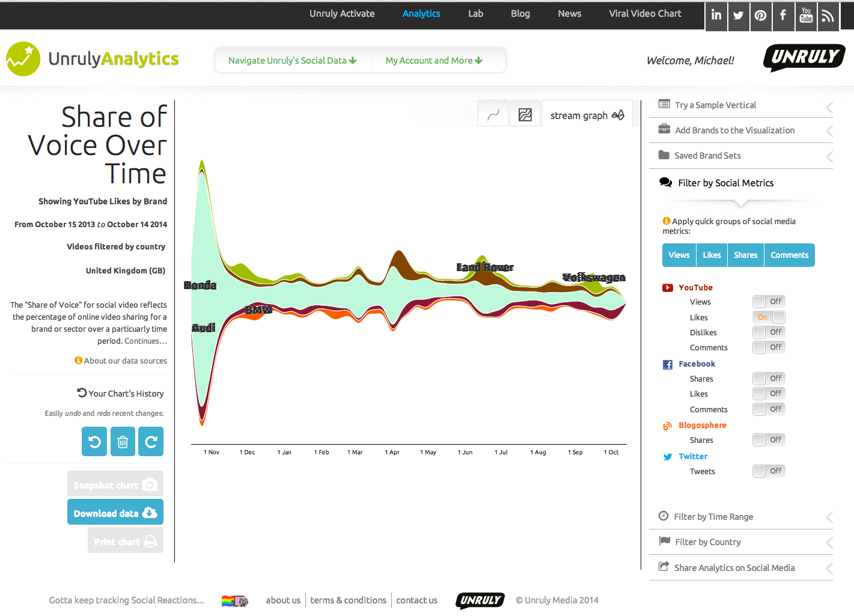
Task: Open the Facebook icon in top bar
Action: click(783, 15)
